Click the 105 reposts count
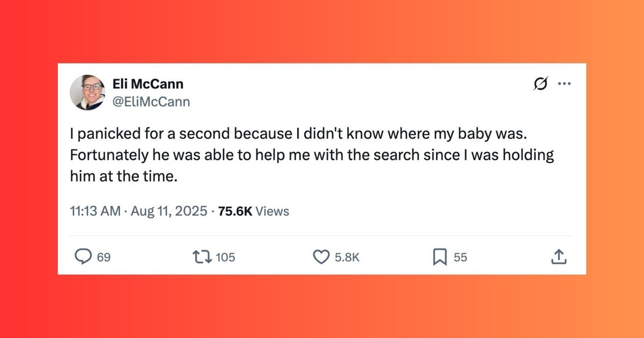The image size is (644, 338). pyautogui.click(x=225, y=257)
